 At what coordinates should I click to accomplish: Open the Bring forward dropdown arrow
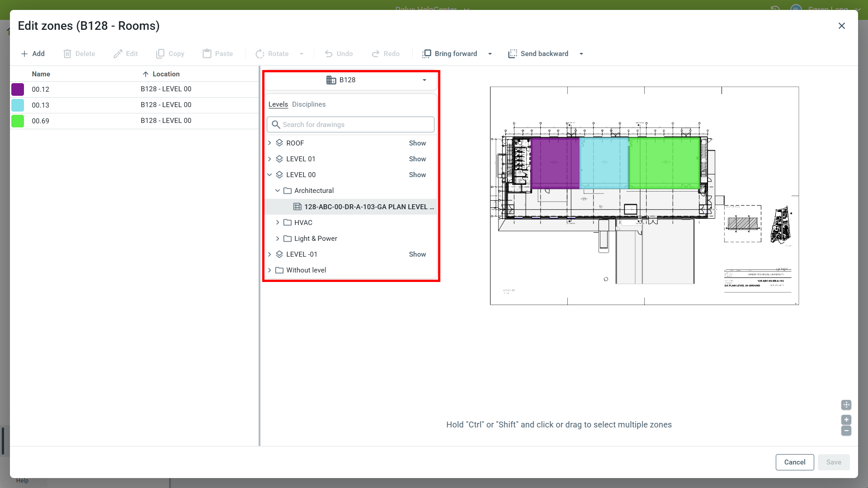click(x=490, y=54)
